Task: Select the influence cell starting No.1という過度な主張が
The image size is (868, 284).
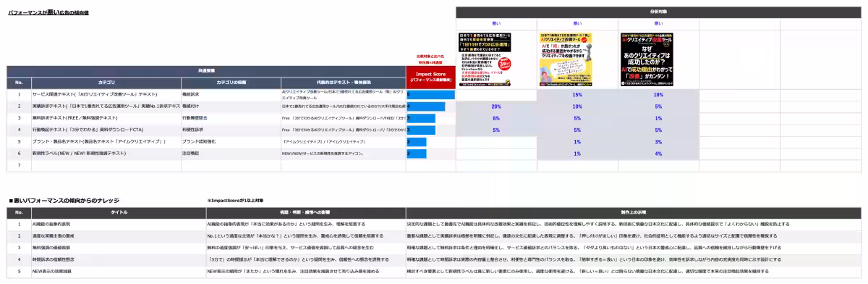Action: click(305, 235)
